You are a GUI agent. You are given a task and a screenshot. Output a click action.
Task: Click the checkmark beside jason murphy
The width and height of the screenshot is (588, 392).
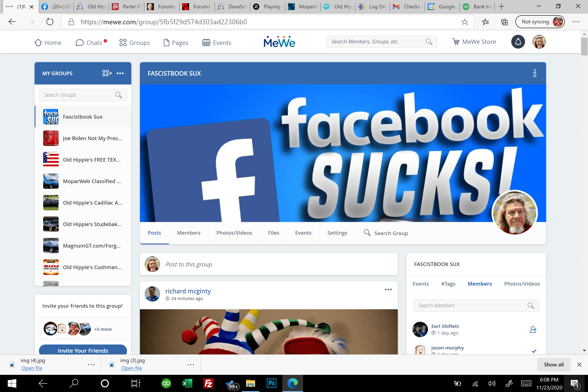pos(534,351)
